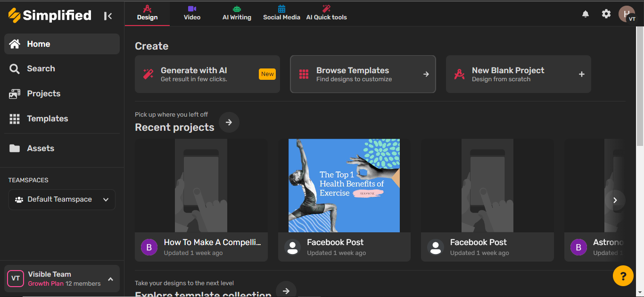The width and height of the screenshot is (644, 297).
Task: Open the Assets library
Action: click(41, 148)
